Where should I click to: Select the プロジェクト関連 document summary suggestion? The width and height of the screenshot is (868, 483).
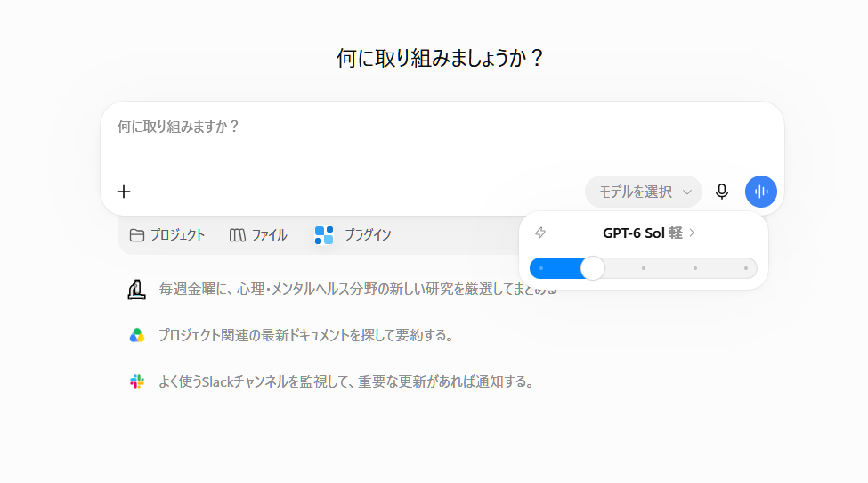click(x=306, y=335)
